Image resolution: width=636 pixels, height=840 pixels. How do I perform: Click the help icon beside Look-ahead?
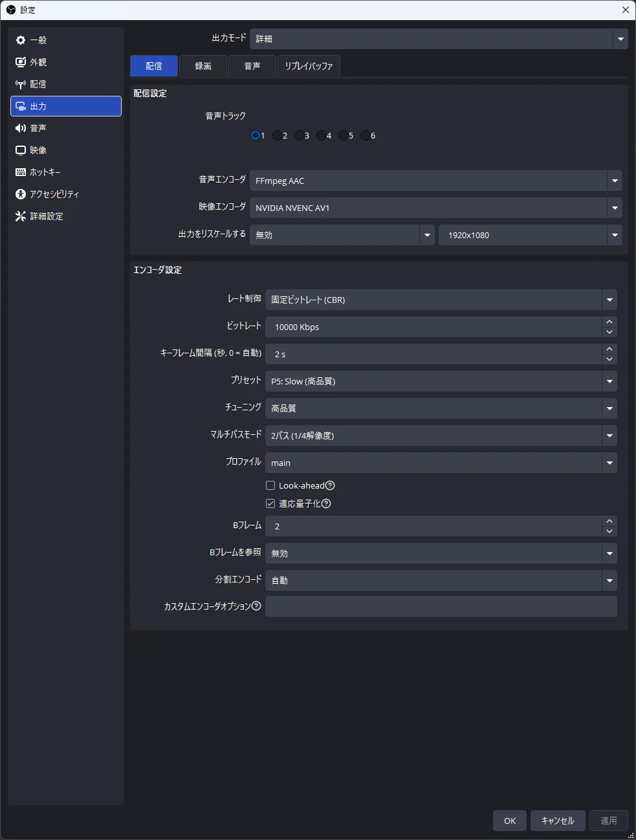330,485
